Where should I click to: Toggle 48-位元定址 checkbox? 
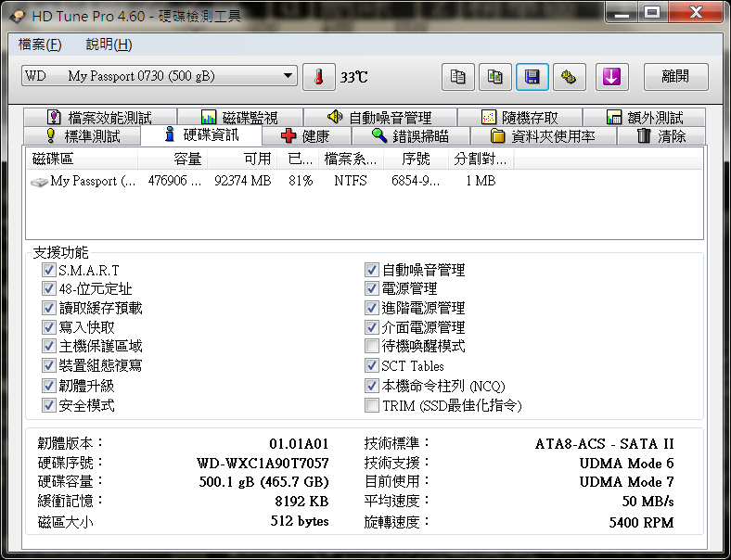[48, 289]
